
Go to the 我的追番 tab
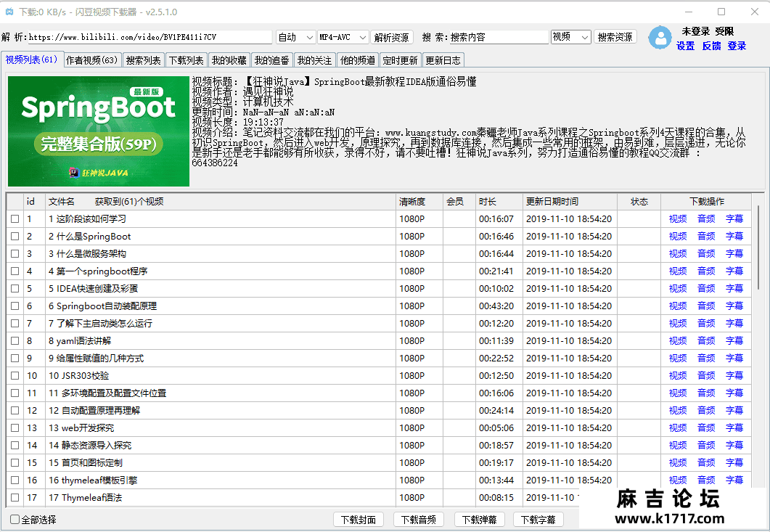point(271,60)
